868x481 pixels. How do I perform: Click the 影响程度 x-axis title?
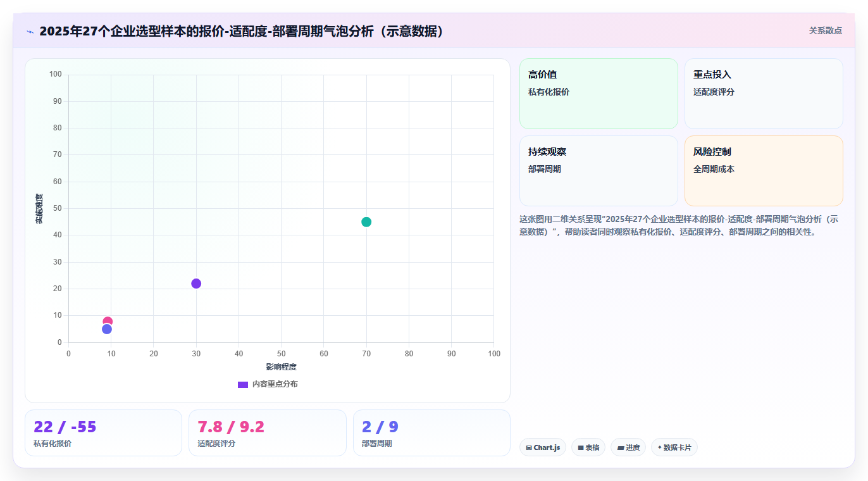tap(281, 367)
